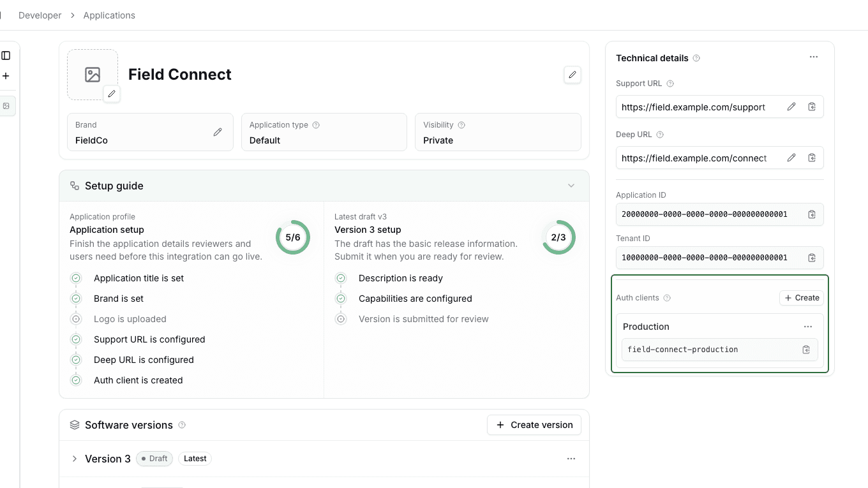Click the Support URL field

tap(720, 107)
